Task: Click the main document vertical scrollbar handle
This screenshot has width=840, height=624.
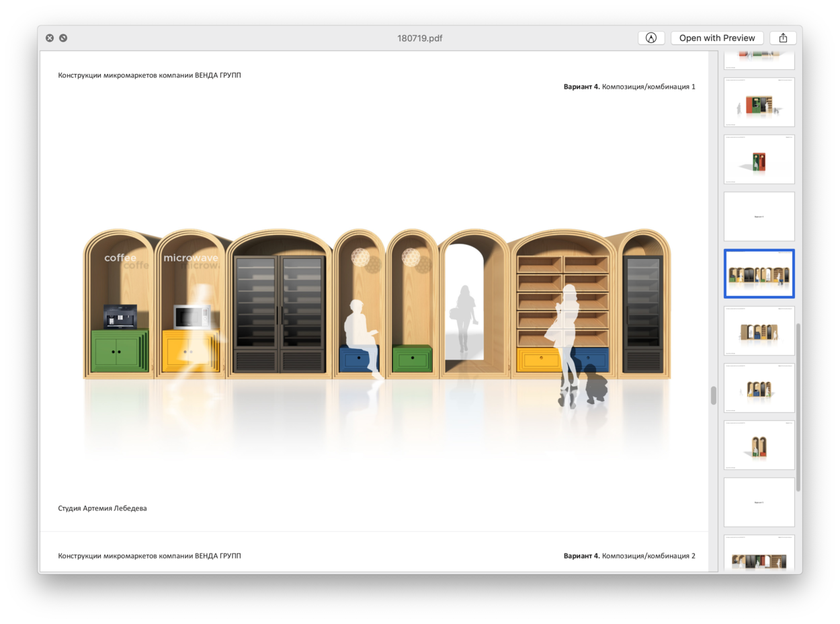Action: (713, 395)
